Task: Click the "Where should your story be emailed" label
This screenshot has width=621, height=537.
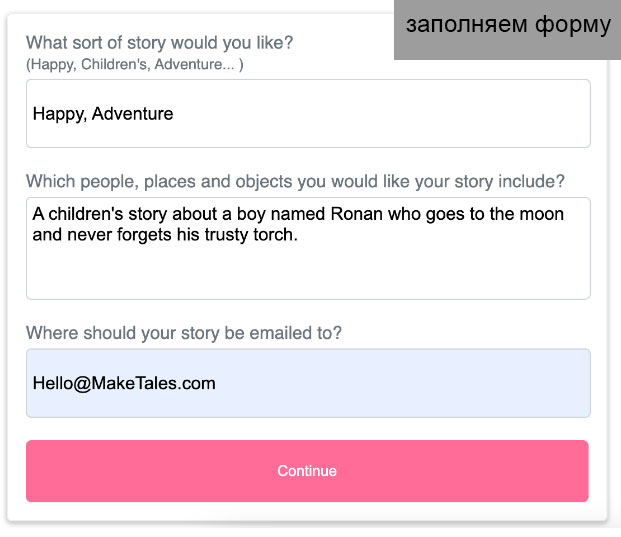Action: pos(184,333)
